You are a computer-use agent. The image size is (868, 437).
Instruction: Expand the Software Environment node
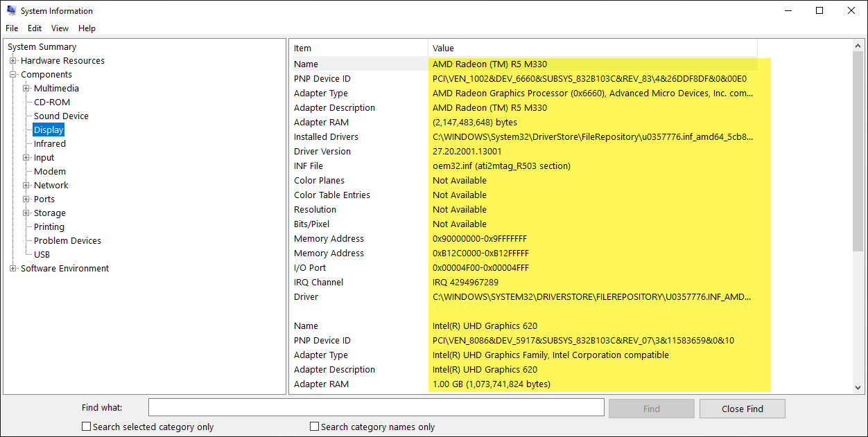pyautogui.click(x=13, y=269)
